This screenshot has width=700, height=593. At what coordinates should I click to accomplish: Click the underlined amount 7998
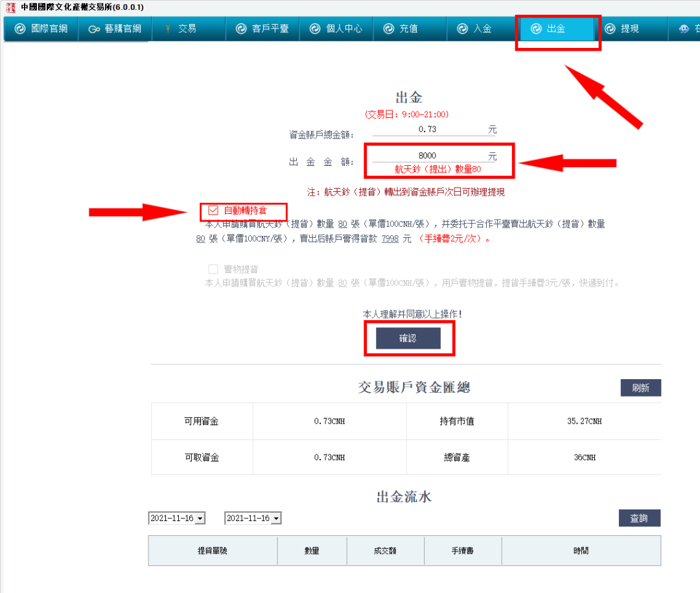pos(390,239)
